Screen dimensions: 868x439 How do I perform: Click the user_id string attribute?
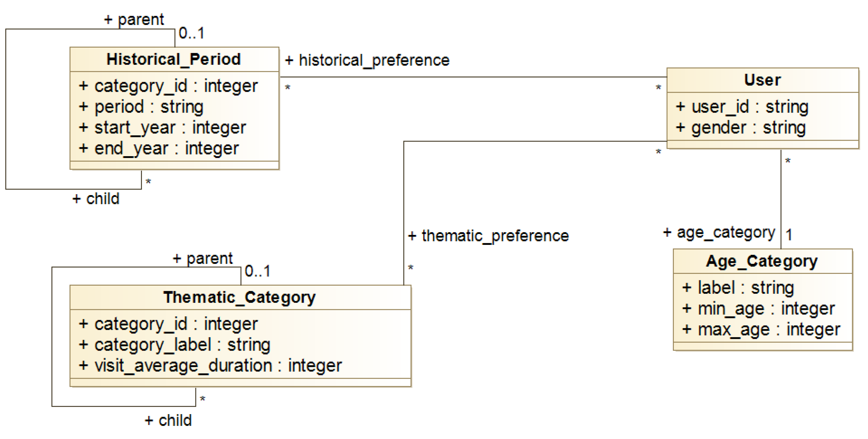(742, 107)
